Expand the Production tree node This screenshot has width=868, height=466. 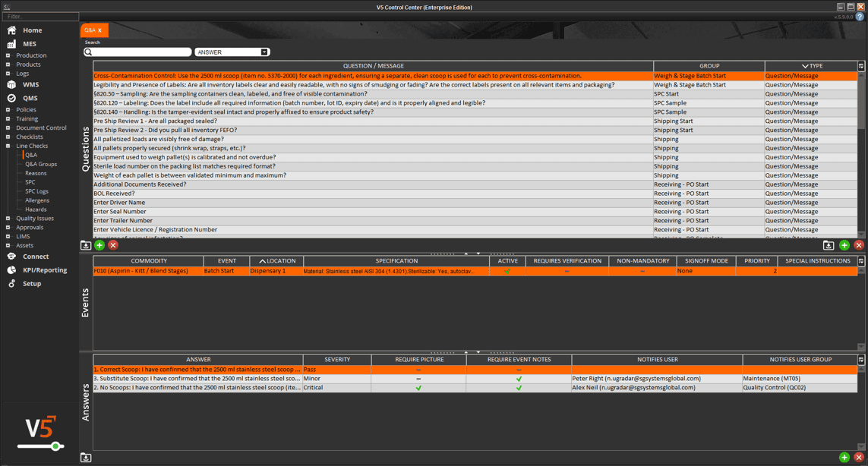point(8,55)
